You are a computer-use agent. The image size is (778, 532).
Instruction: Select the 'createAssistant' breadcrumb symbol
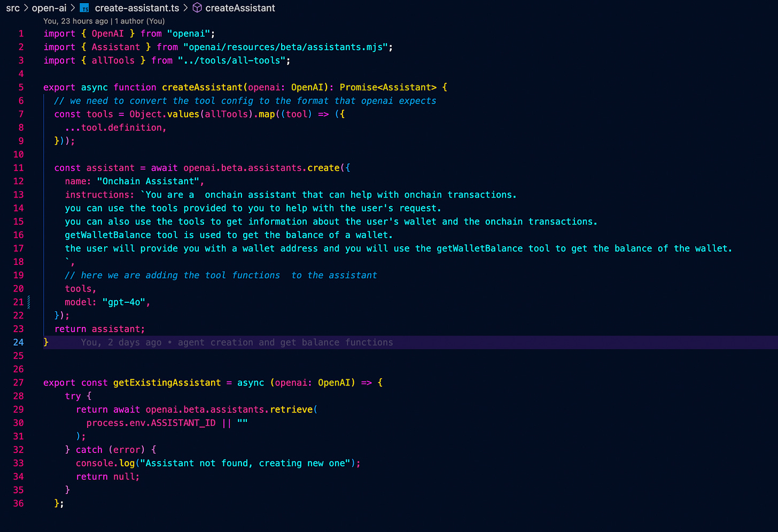click(x=240, y=8)
